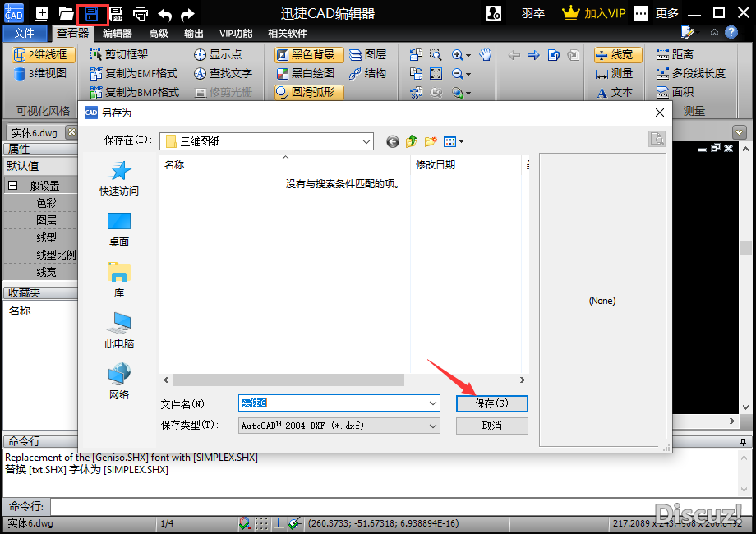
Task: Select Desktop (桌面) in places sidebar
Action: click(x=119, y=228)
